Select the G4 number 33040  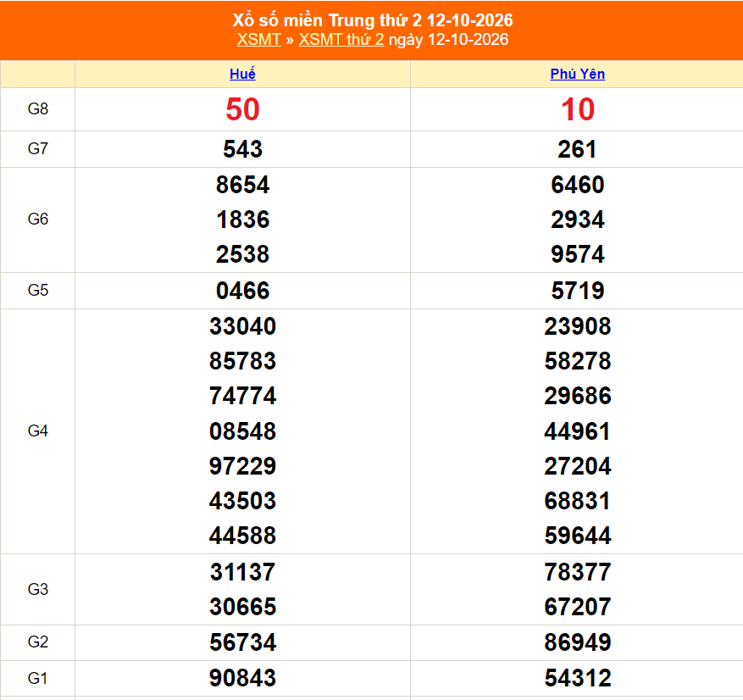[x=242, y=326]
